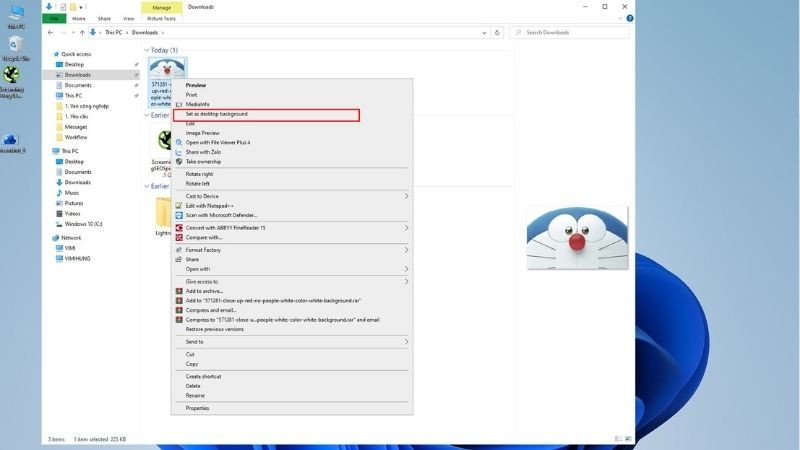Open Screaming Frog desktop shortcut
Image resolution: width=800 pixels, height=450 pixels.
point(12,82)
